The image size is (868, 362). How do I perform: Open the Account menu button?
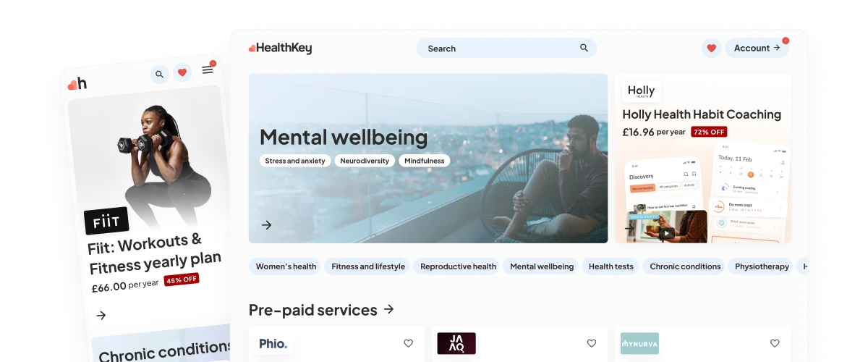757,48
